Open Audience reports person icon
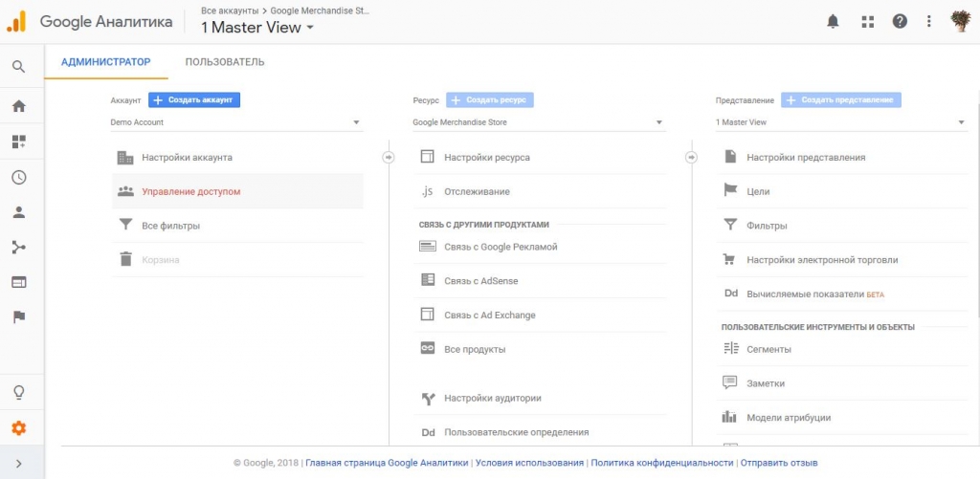980x479 pixels. click(x=19, y=212)
